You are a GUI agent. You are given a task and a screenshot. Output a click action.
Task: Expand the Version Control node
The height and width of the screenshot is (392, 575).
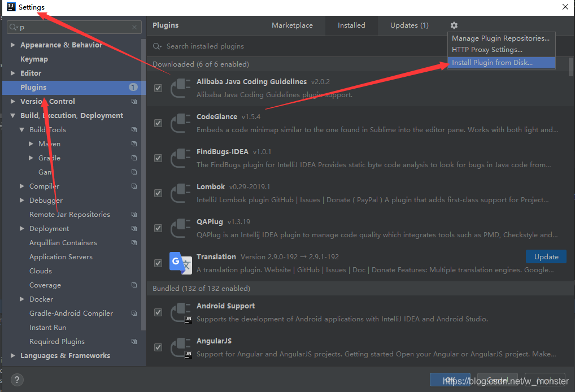[13, 101]
